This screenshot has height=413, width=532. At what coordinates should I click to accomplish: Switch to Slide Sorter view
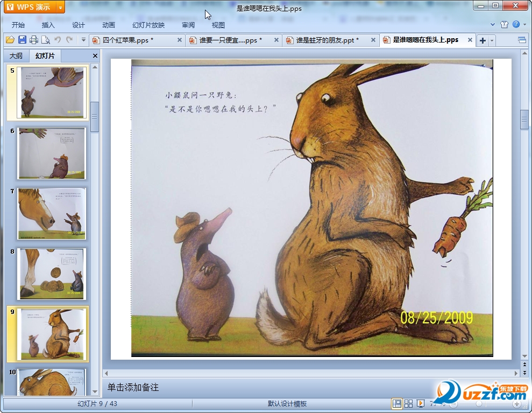(409, 403)
